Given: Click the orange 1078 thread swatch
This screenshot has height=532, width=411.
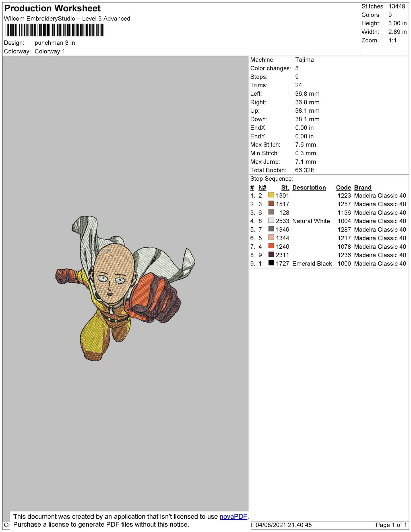Looking at the screenshot, I should pos(271,246).
